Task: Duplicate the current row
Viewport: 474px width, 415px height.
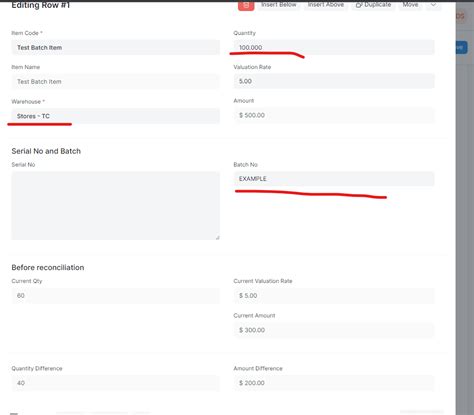Action: 374,5
